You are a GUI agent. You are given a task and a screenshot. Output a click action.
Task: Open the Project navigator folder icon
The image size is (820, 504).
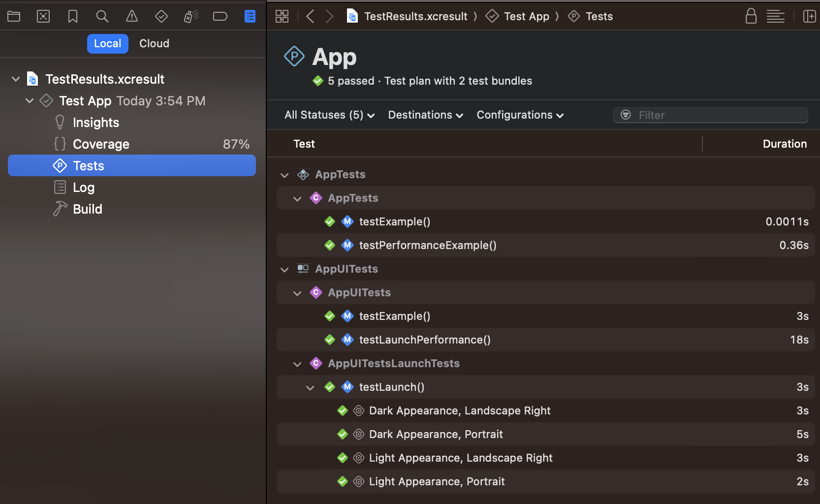[14, 16]
